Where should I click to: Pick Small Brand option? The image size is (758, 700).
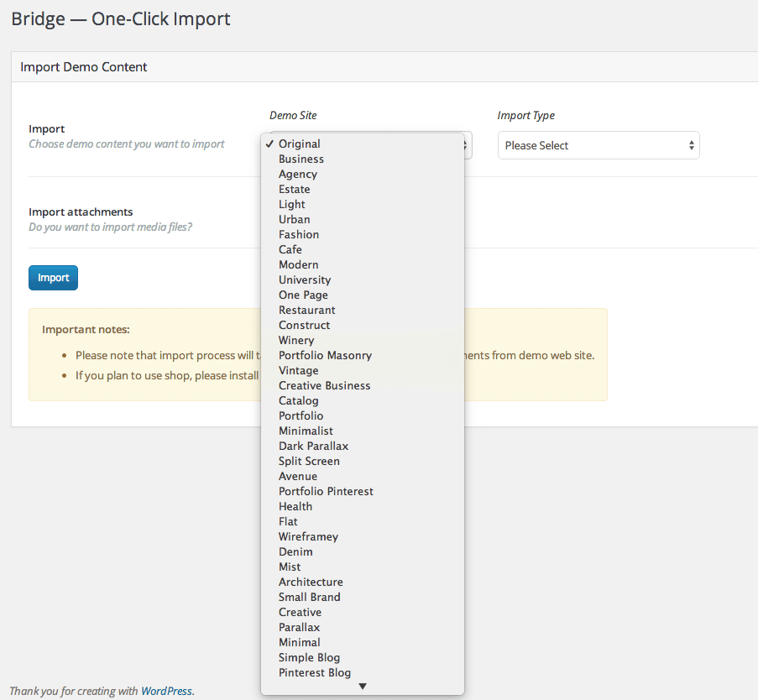coord(362,597)
